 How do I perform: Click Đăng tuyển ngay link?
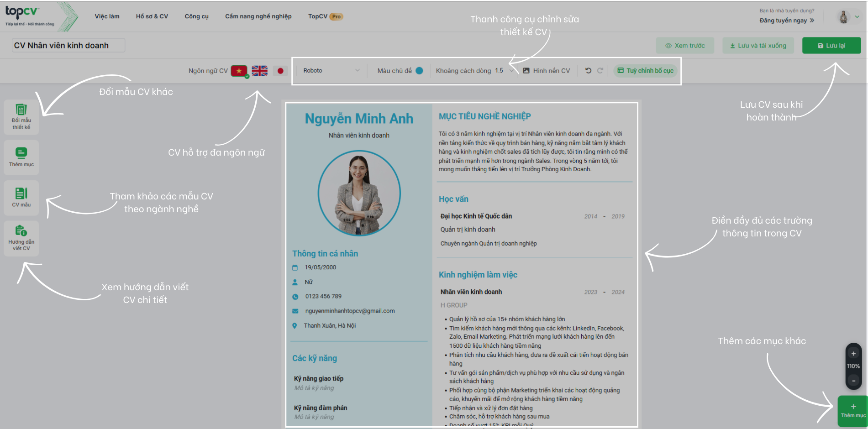tap(787, 21)
